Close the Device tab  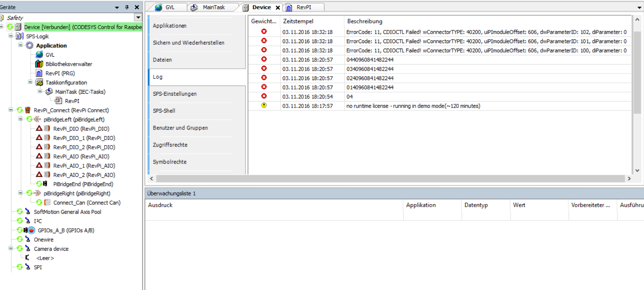coord(278,7)
